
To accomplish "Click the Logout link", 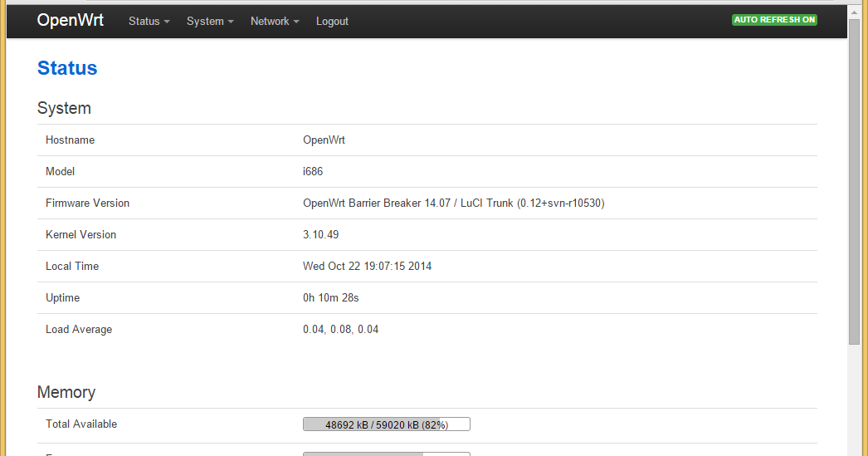I will [x=332, y=21].
